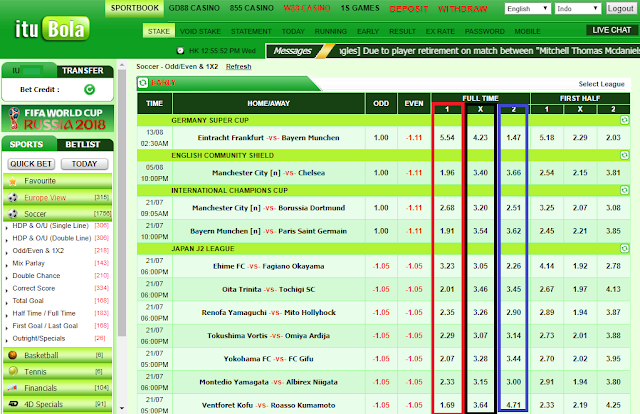Refresh Germany Super Cup league icon
This screenshot has height=414, width=640.
[x=624, y=120]
